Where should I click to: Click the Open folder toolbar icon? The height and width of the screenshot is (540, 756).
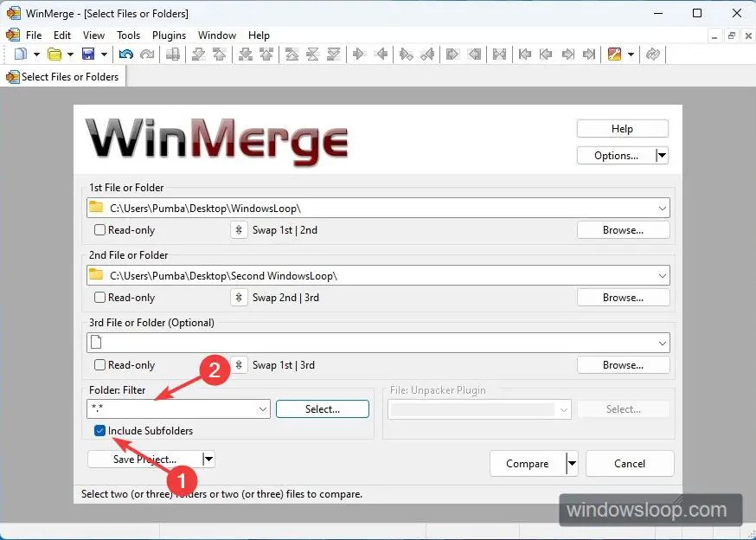[x=55, y=54]
